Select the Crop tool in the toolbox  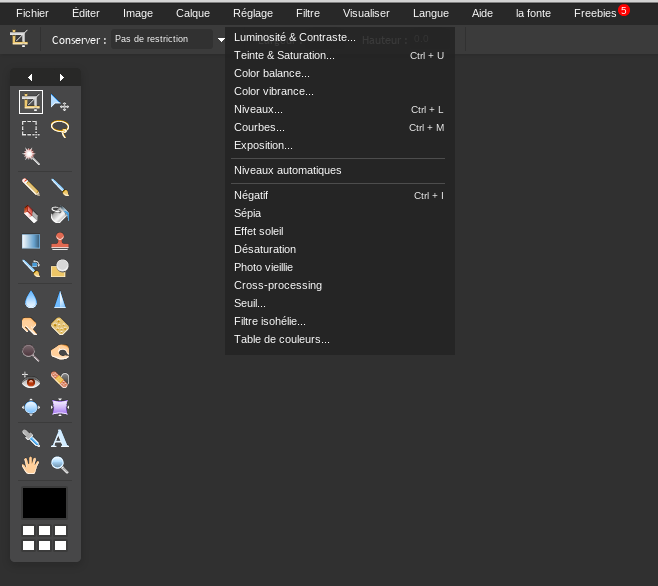point(31,102)
